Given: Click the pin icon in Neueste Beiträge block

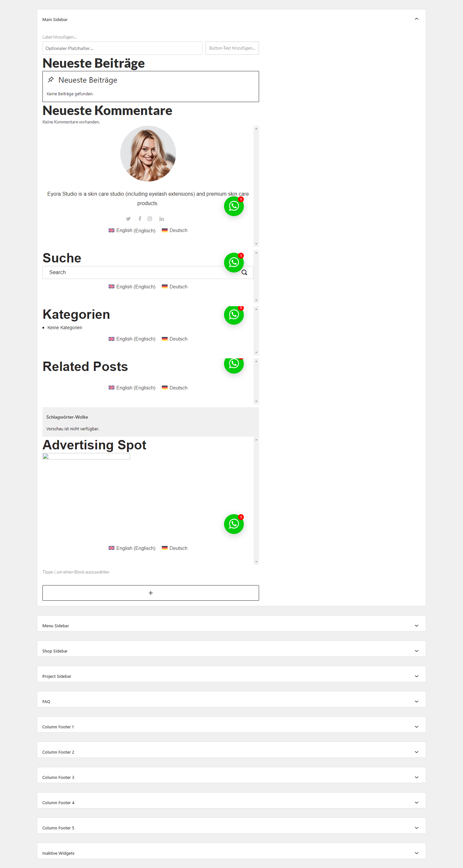Looking at the screenshot, I should coord(51,80).
